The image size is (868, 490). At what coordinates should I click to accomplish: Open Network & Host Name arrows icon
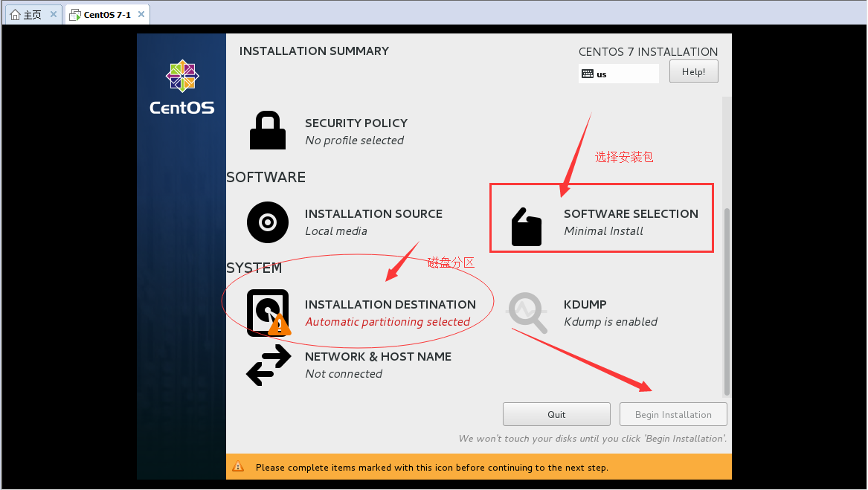click(269, 365)
